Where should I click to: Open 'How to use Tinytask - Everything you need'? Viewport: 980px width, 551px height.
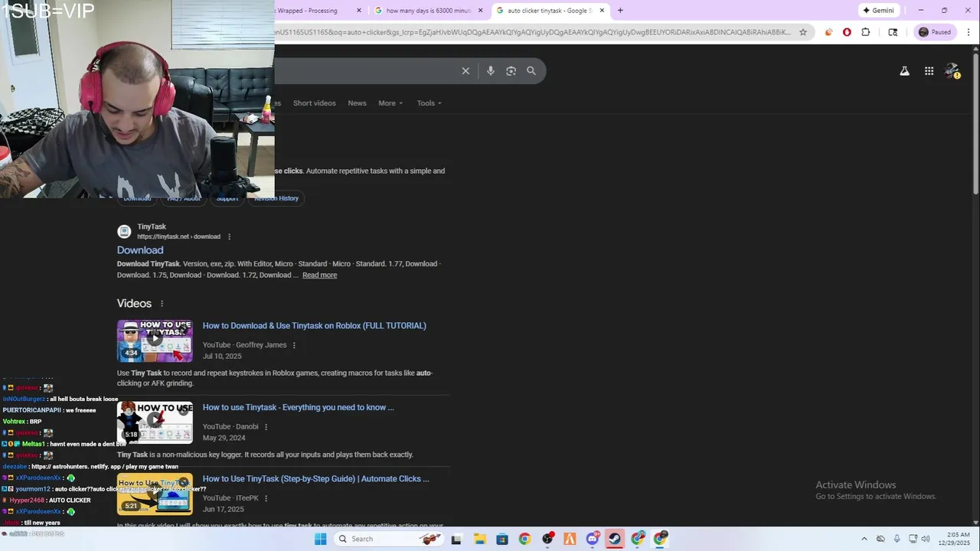(x=298, y=408)
